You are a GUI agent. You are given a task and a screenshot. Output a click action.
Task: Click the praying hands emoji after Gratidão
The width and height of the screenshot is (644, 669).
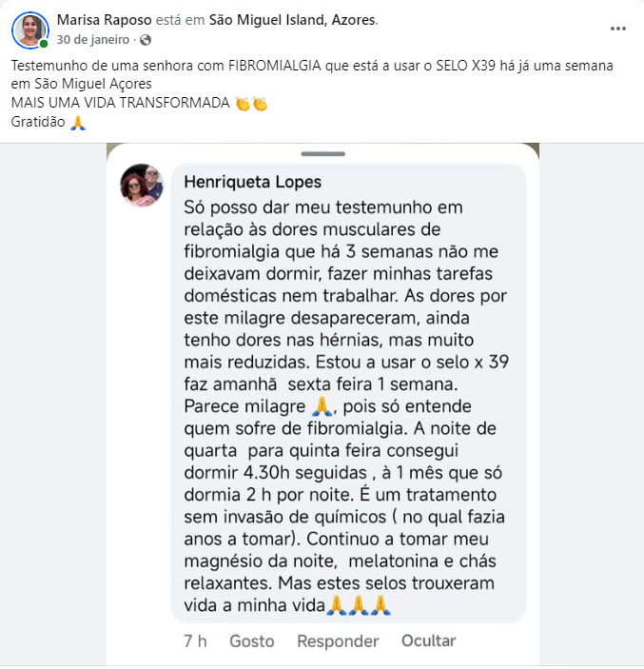78,123
